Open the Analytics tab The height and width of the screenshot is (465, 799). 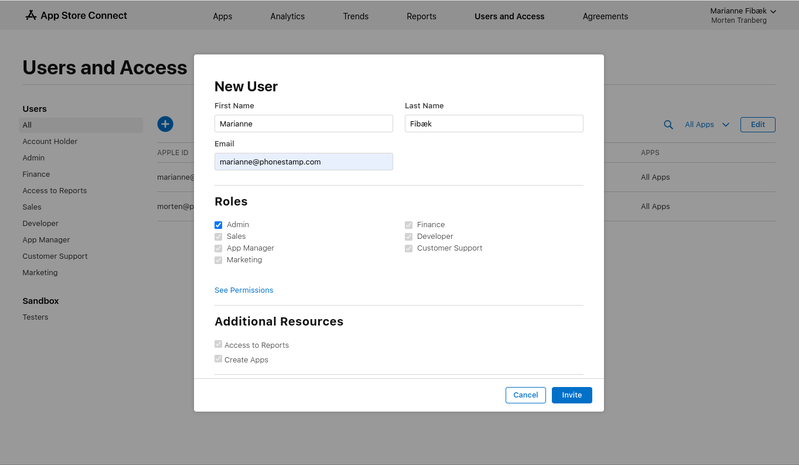287,16
